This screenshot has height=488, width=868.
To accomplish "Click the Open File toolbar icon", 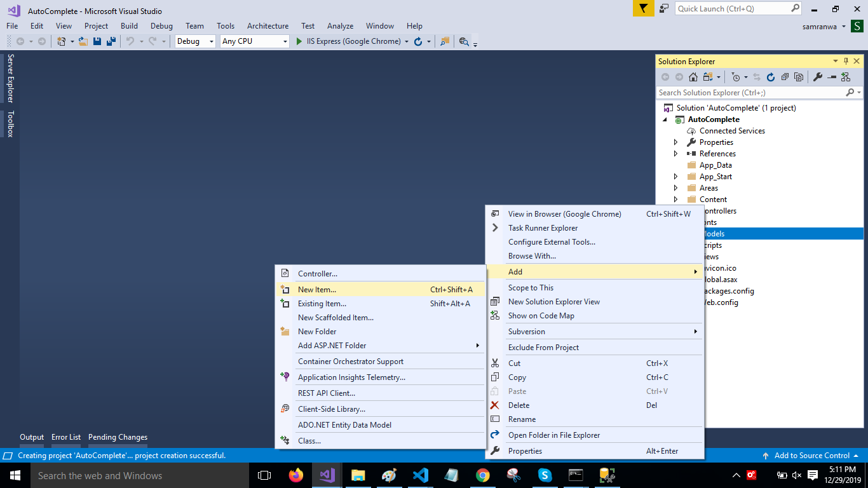I will coord(83,41).
